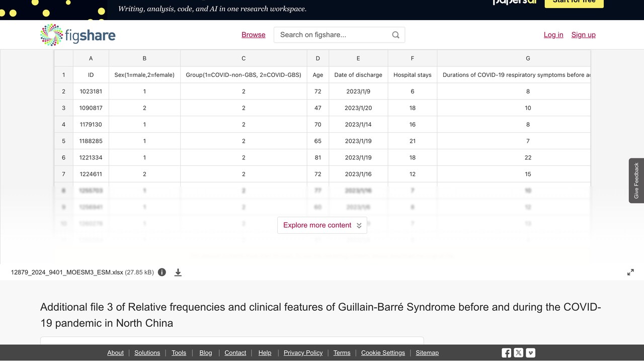Screen dimensions: 644x362
Task: Select column C header in spreadsheet
Action: coord(244,58)
